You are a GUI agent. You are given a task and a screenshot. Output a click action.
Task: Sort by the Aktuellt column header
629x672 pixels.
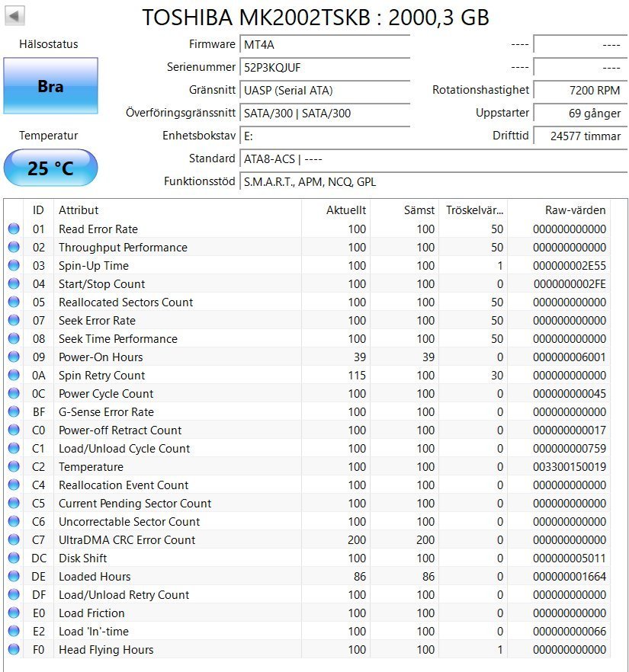[x=335, y=210]
